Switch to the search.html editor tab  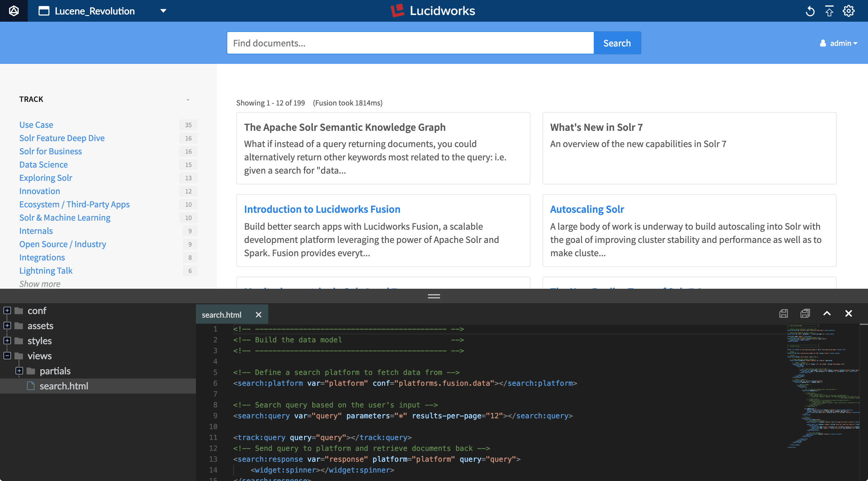[222, 315]
